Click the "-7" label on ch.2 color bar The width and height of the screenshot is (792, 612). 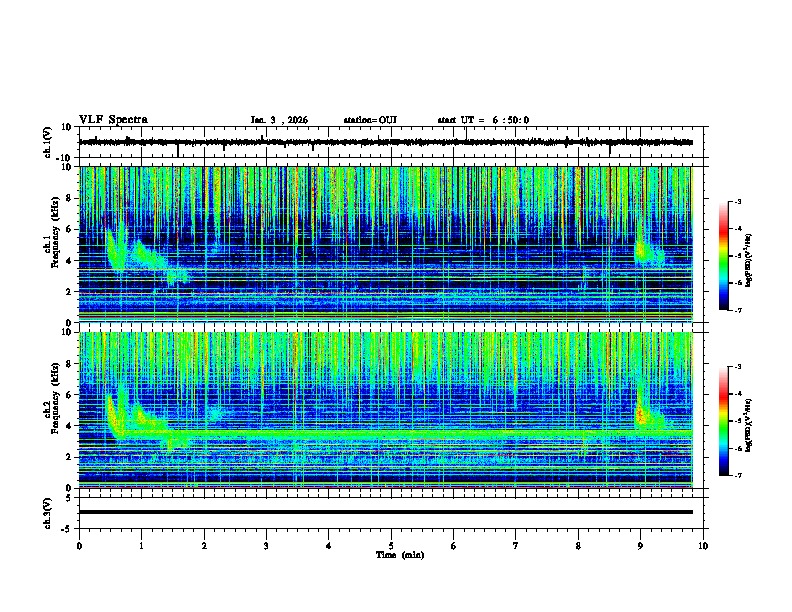(737, 475)
